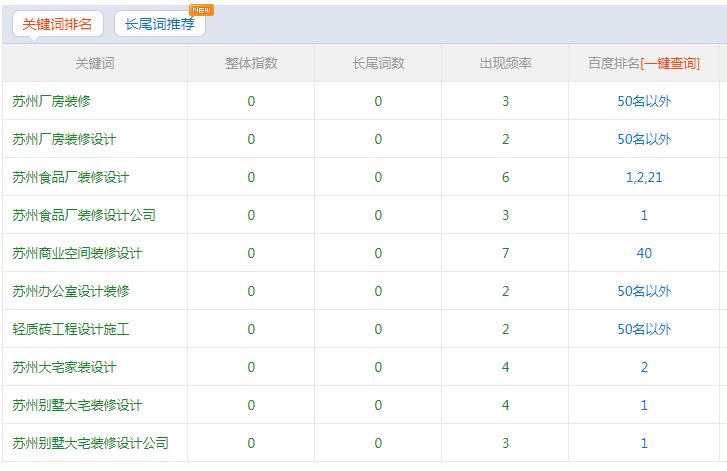
Task: Open keyword 苏州食品厂装修设计
Action: 71,177
